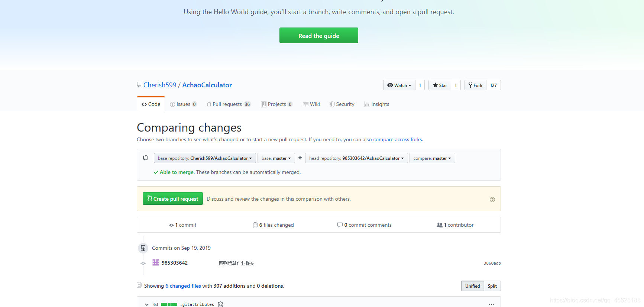View the 127 forks count
Viewport: 644px width, 307px height.
point(493,85)
